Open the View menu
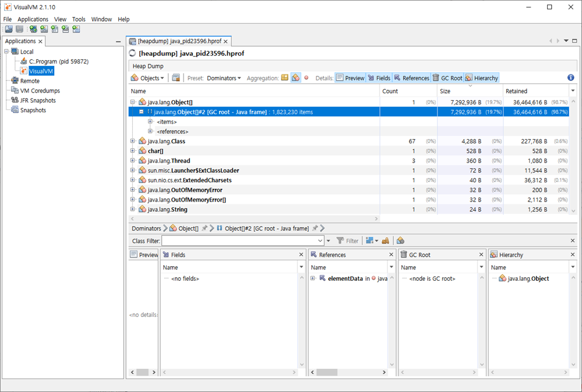 pyautogui.click(x=60, y=19)
